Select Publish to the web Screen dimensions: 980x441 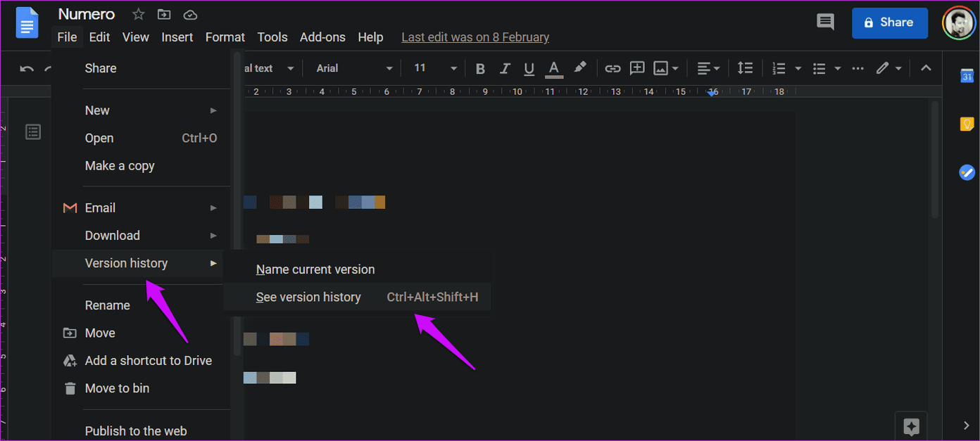141,431
